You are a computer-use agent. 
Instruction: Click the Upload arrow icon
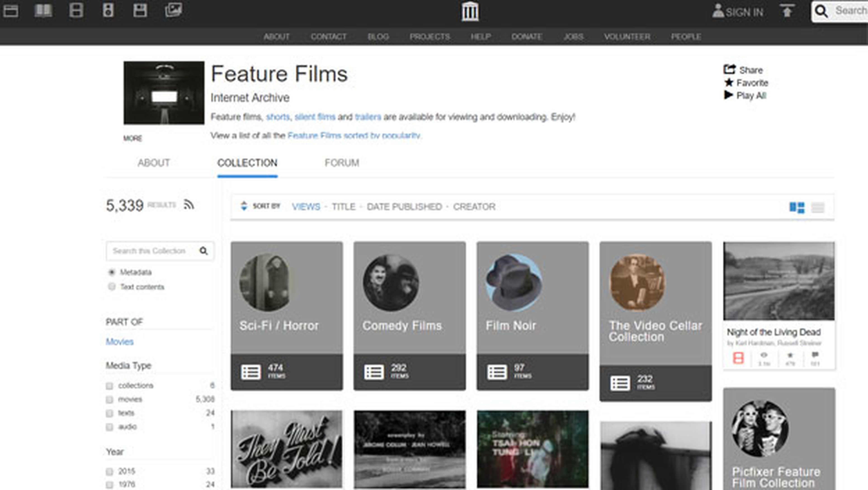point(787,11)
